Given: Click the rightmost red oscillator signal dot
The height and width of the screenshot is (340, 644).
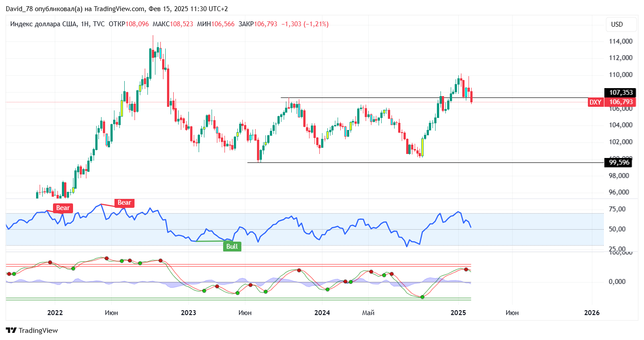Looking at the screenshot, I should (466, 270).
